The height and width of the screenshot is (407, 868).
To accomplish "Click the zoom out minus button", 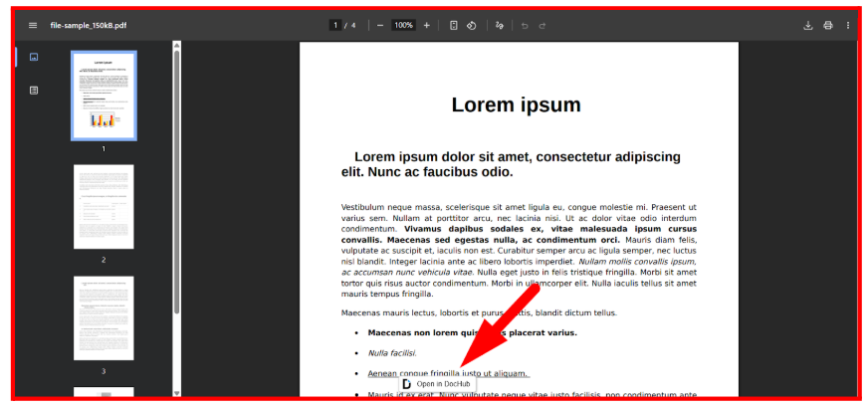I will click(x=380, y=25).
